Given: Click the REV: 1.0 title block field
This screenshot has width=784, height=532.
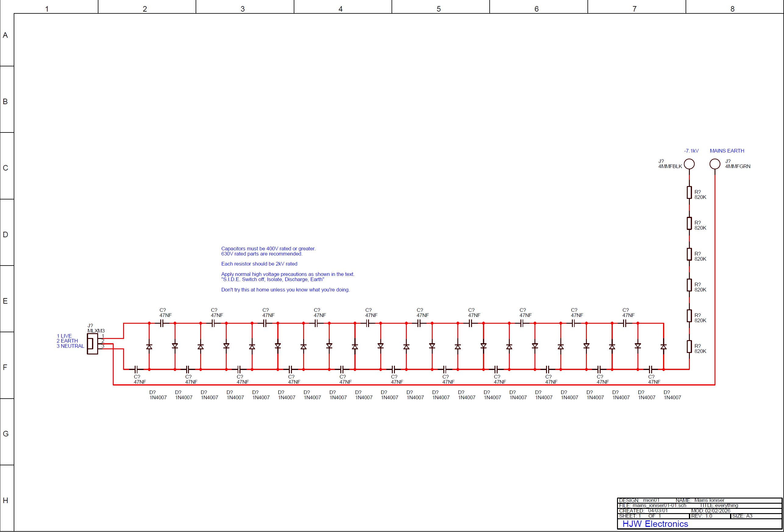Looking at the screenshot, I should (x=701, y=516).
